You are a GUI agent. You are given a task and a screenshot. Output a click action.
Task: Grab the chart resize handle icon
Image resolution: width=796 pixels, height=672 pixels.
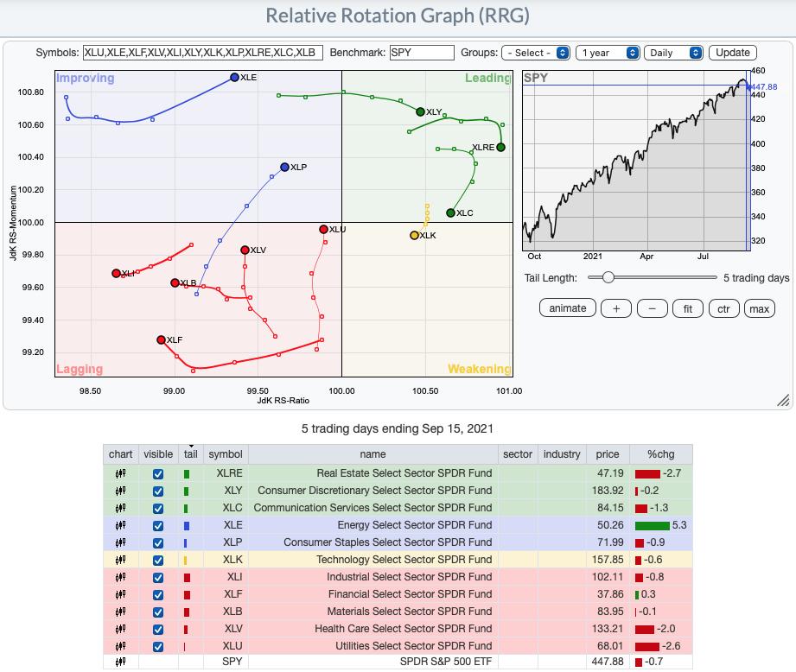click(783, 401)
